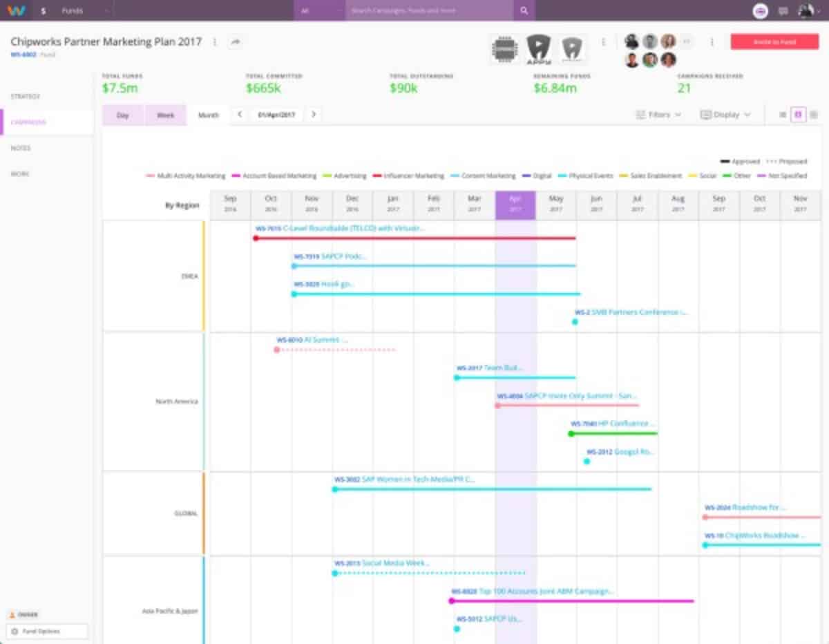Toggle the Approved legend entry
Screen dimensions: 829x644
tap(740, 162)
